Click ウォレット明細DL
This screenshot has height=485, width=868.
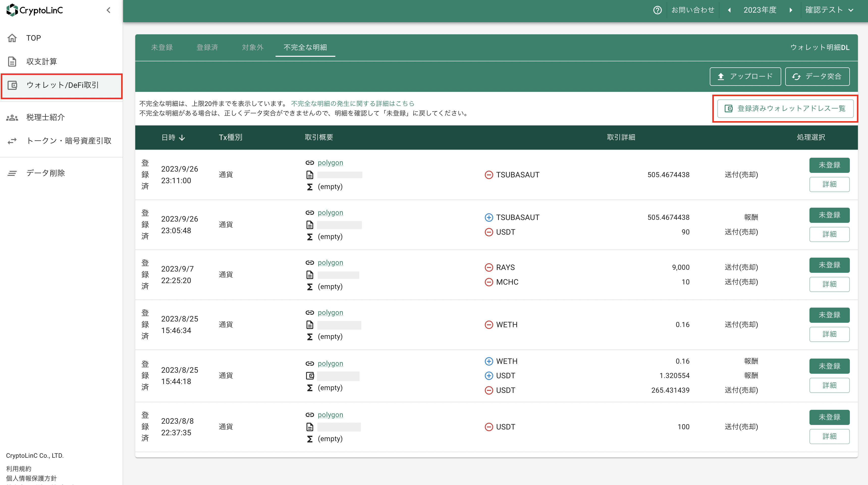click(820, 47)
